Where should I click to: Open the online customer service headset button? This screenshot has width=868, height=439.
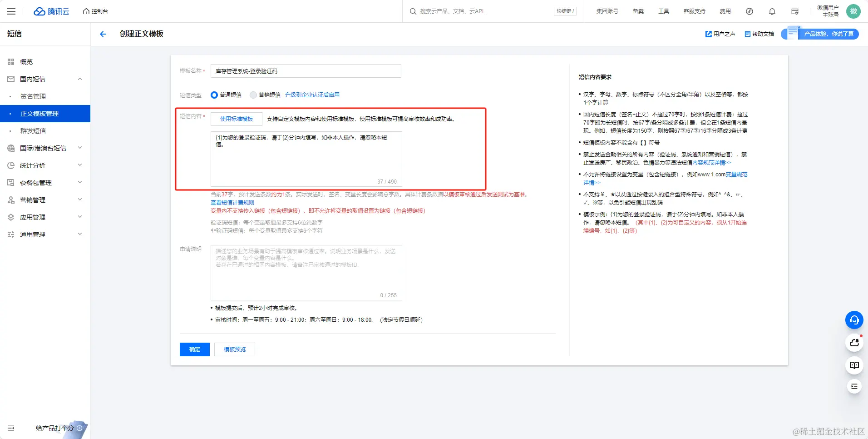[854, 320]
